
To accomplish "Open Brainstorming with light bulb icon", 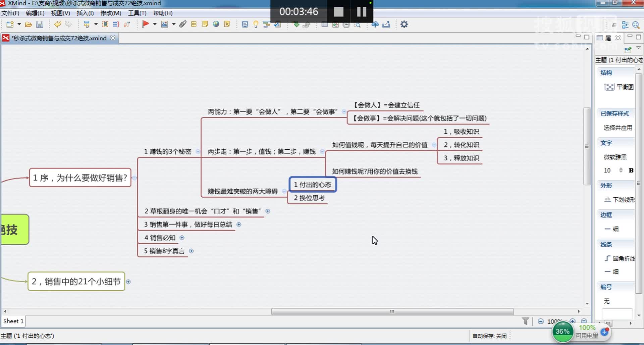I will pos(256,24).
